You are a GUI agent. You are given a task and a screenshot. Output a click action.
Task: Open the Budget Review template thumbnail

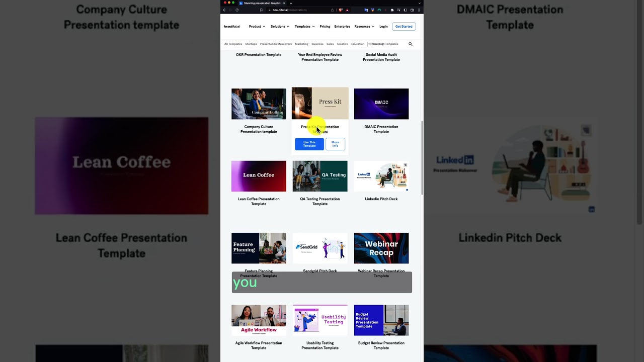[x=381, y=320]
